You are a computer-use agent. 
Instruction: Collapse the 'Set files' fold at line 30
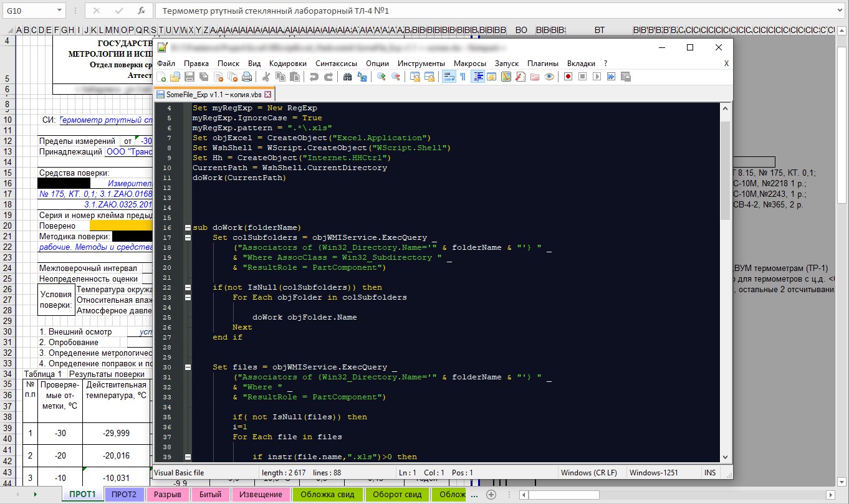click(188, 367)
